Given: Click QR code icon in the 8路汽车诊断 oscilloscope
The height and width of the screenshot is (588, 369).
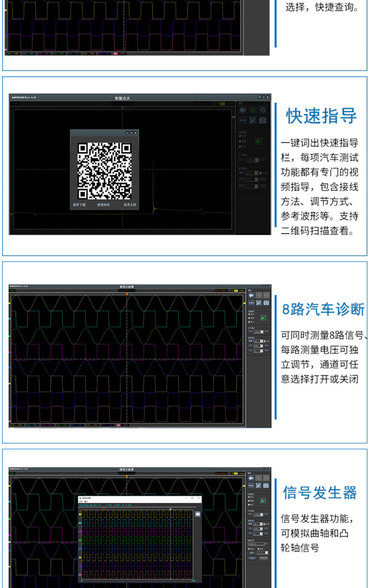Looking at the screenshot, I should click(258, 302).
